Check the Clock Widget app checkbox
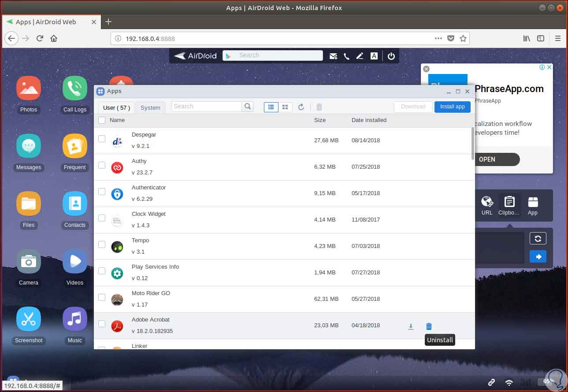Image resolution: width=568 pixels, height=392 pixels. [x=102, y=218]
